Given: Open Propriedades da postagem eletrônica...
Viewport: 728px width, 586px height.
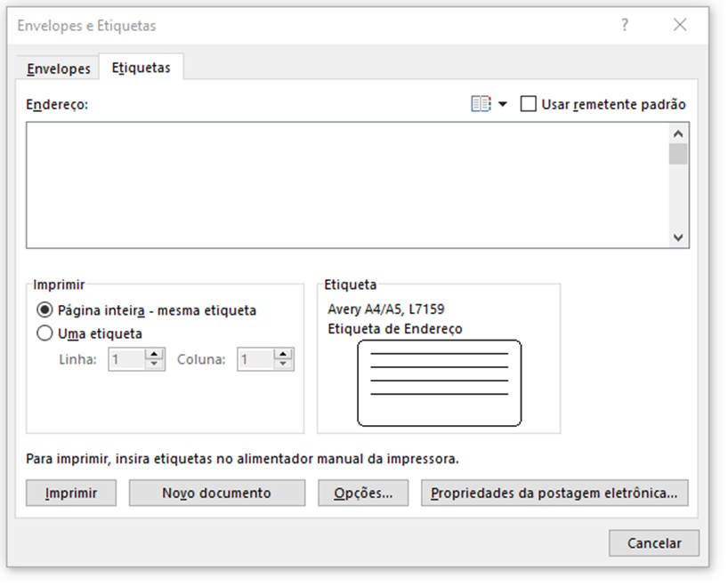Looking at the screenshot, I should tap(554, 493).
